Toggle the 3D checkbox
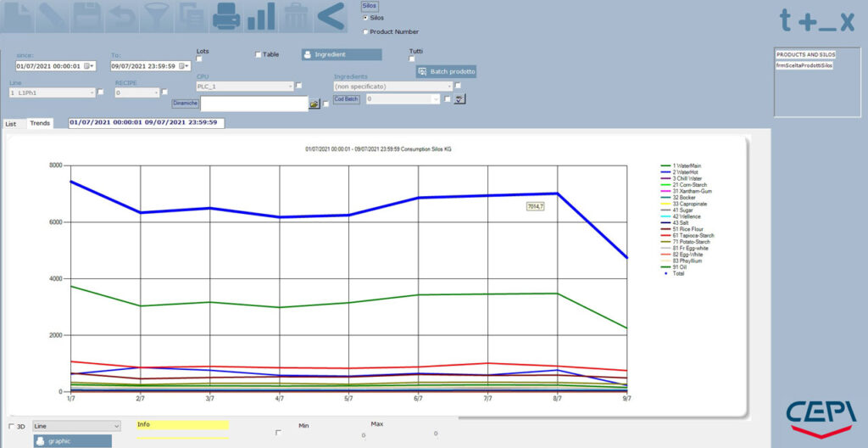The width and height of the screenshot is (868, 448). (x=12, y=427)
